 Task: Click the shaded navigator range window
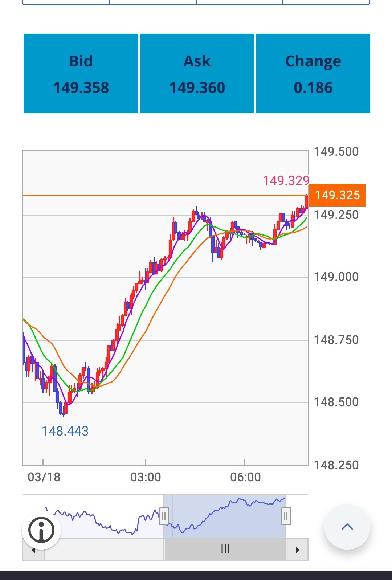[225, 516]
